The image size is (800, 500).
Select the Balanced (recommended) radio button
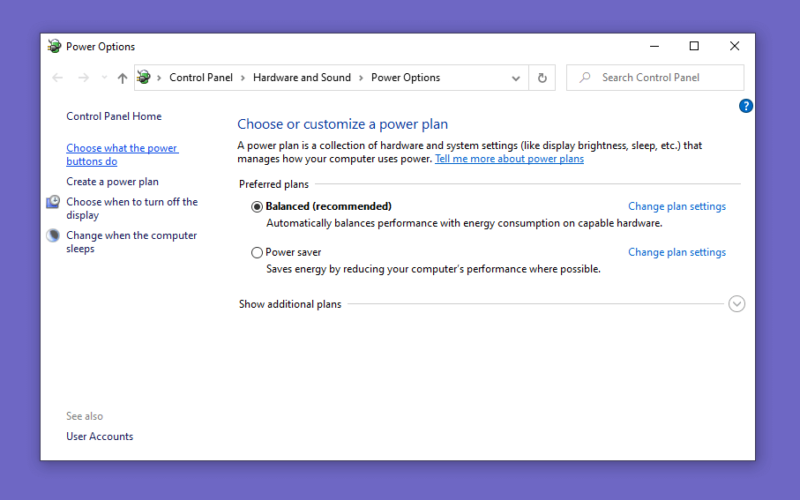click(x=257, y=207)
